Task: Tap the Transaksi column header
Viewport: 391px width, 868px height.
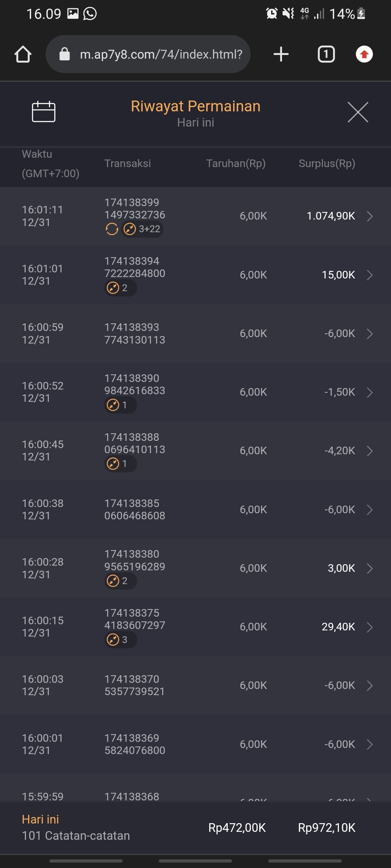Action: tap(127, 163)
